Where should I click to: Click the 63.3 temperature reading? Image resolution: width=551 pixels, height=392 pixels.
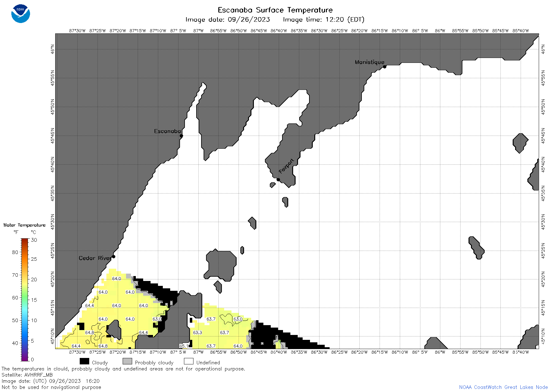(x=197, y=332)
